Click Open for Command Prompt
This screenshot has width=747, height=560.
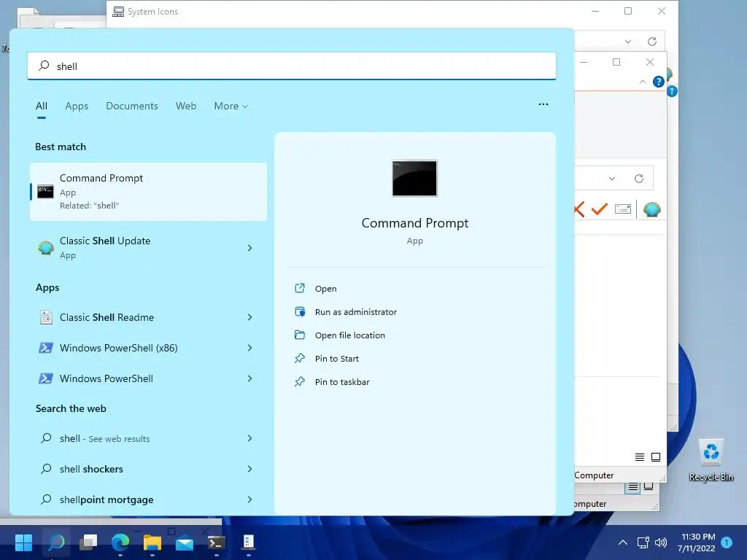pos(325,289)
